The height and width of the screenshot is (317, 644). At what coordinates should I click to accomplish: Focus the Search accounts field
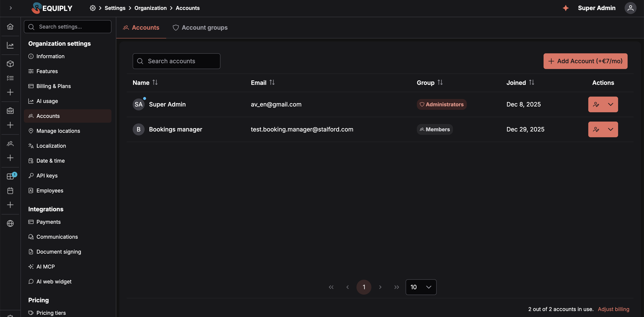coord(176,61)
